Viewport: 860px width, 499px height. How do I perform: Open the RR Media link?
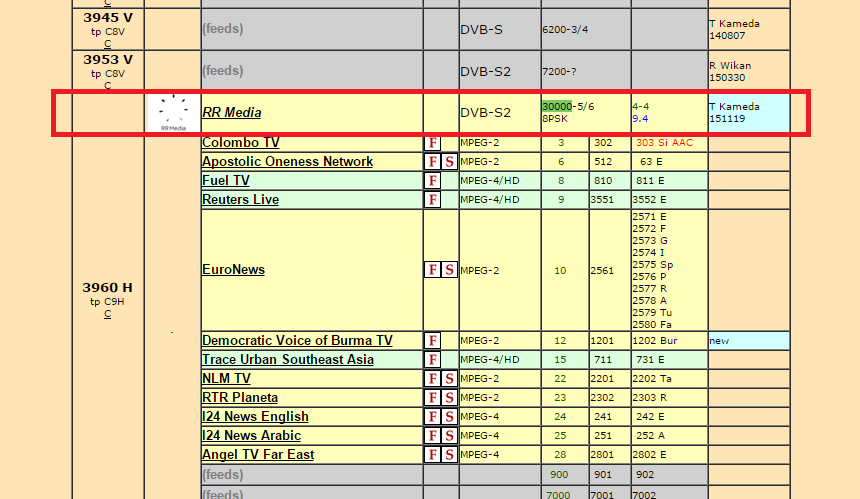[231, 113]
